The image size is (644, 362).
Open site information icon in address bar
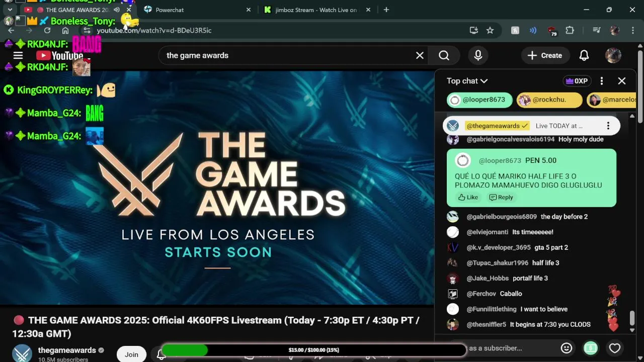pos(87,30)
